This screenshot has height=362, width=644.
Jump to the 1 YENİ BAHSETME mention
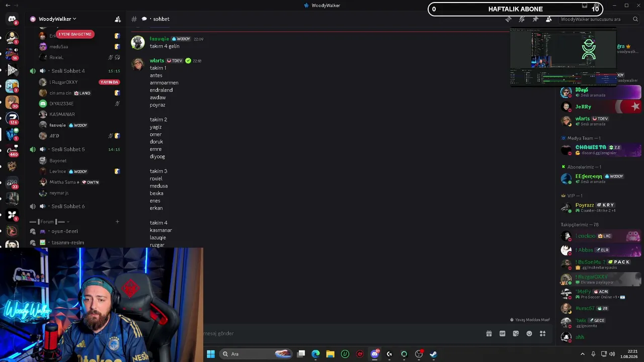click(x=74, y=34)
